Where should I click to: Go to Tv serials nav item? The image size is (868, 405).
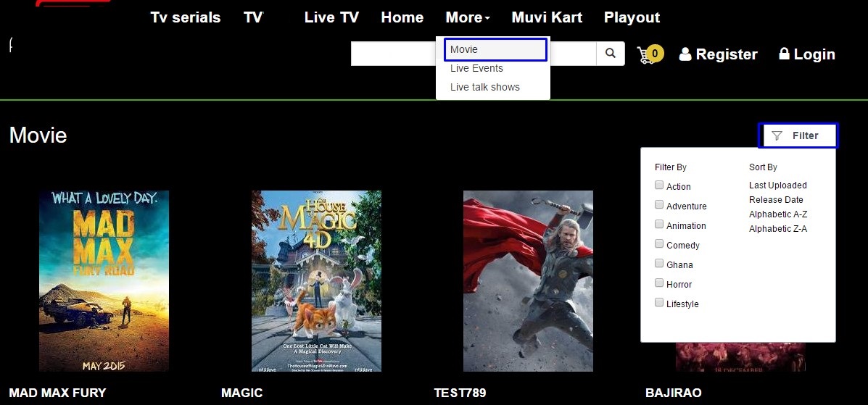186,17
